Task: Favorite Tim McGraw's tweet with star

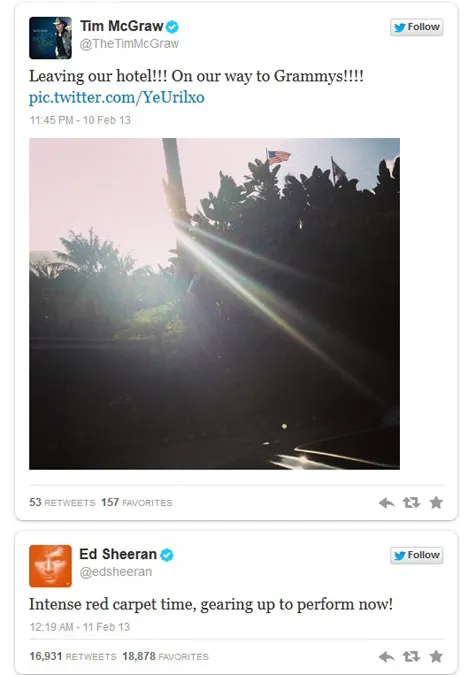Action: click(436, 502)
